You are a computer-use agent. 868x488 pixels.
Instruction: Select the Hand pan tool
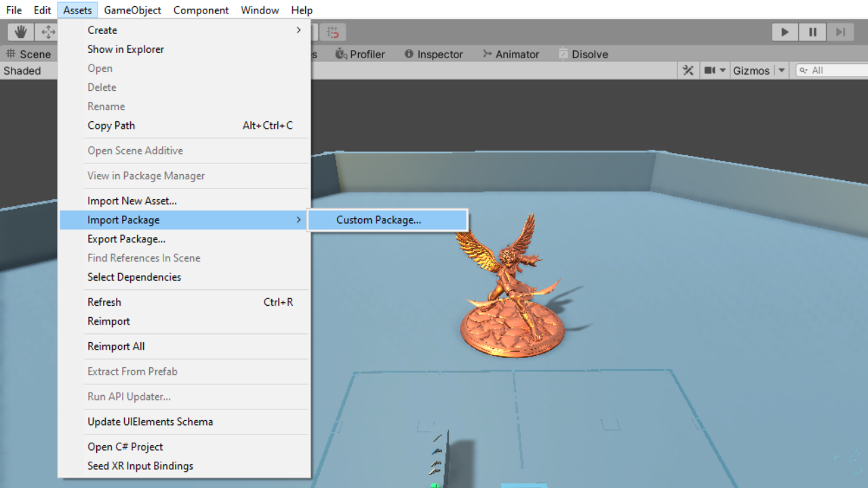pyautogui.click(x=20, y=31)
